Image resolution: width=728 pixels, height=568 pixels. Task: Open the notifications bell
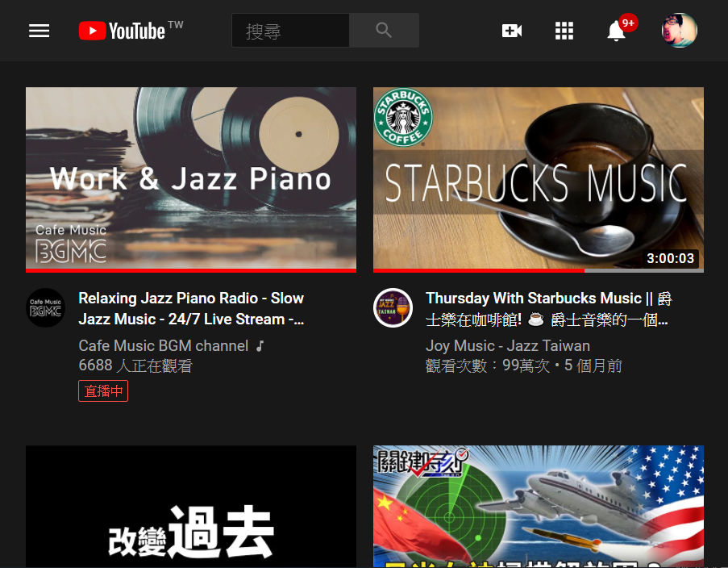click(x=617, y=31)
